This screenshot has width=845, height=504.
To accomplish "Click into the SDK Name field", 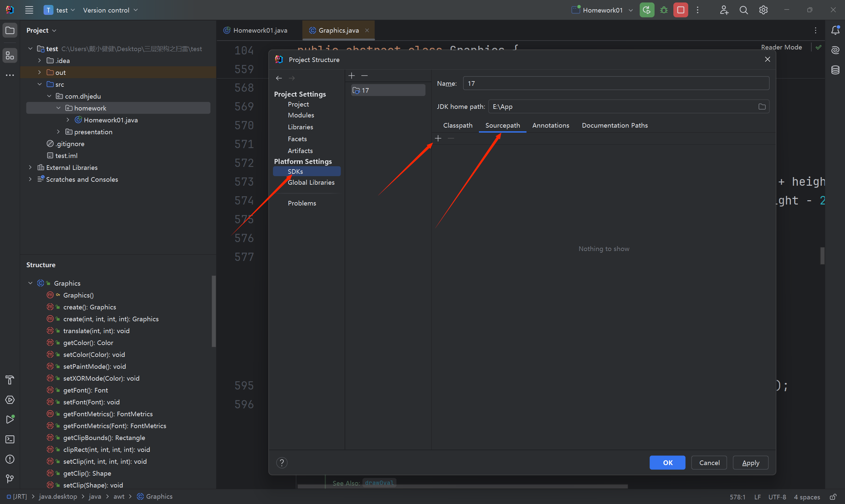I will [615, 83].
